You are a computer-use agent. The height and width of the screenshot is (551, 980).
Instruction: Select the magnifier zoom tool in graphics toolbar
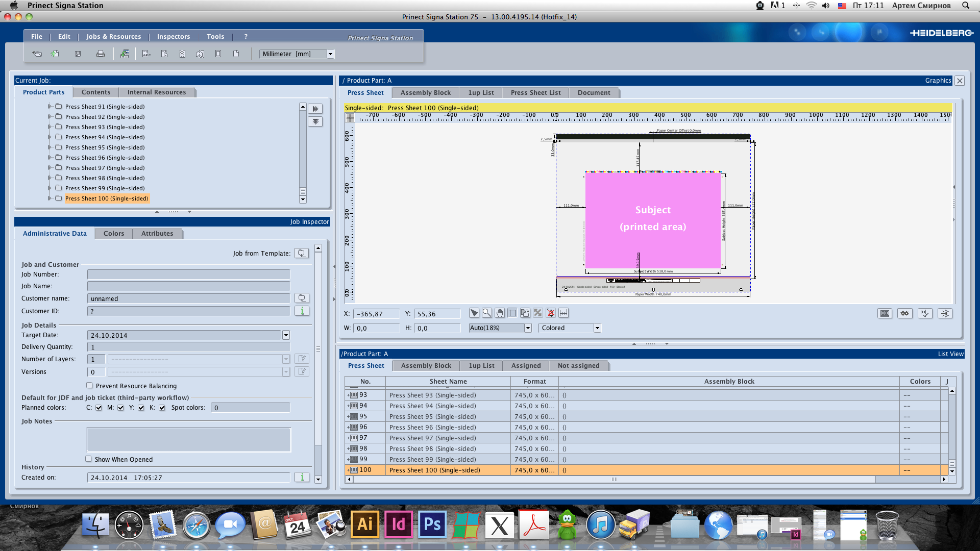[x=487, y=313]
